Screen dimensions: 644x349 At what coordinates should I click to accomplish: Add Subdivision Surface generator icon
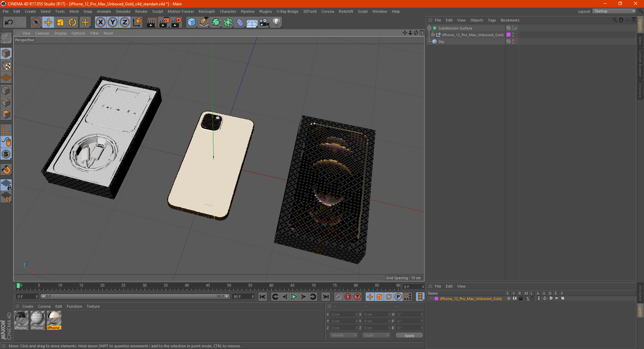point(216,22)
